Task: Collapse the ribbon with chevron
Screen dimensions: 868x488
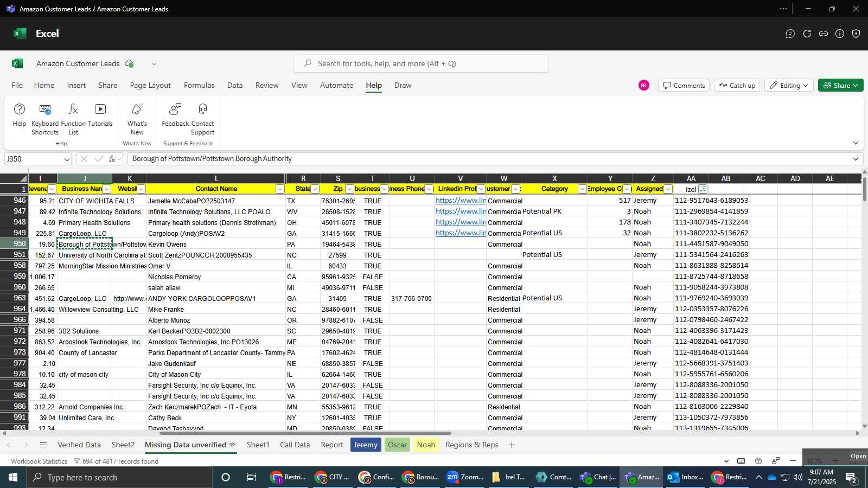Action: 856,143
